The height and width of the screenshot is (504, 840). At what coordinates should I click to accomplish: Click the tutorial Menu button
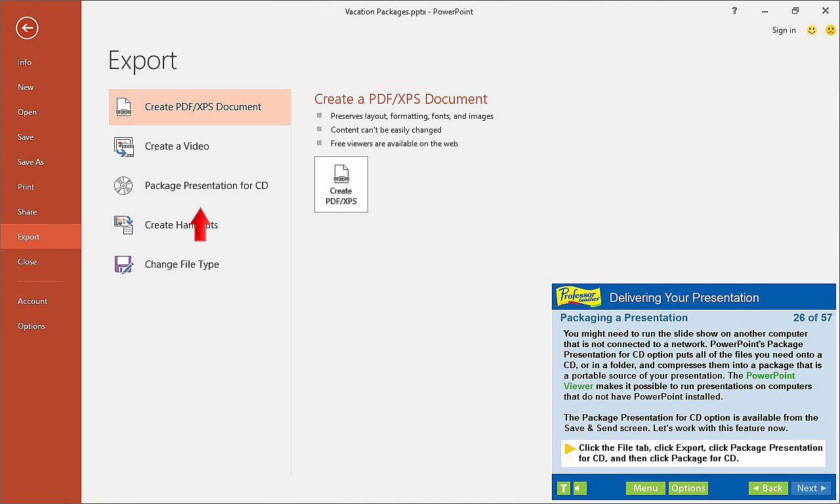click(x=645, y=488)
